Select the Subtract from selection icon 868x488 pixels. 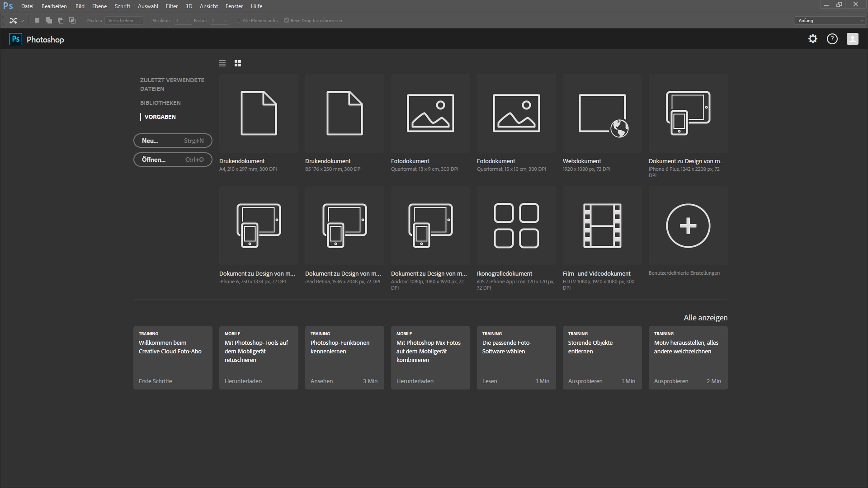[x=61, y=20]
